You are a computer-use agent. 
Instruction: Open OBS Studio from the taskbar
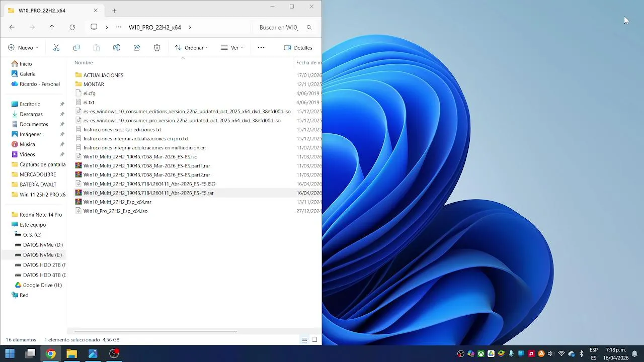click(x=114, y=353)
